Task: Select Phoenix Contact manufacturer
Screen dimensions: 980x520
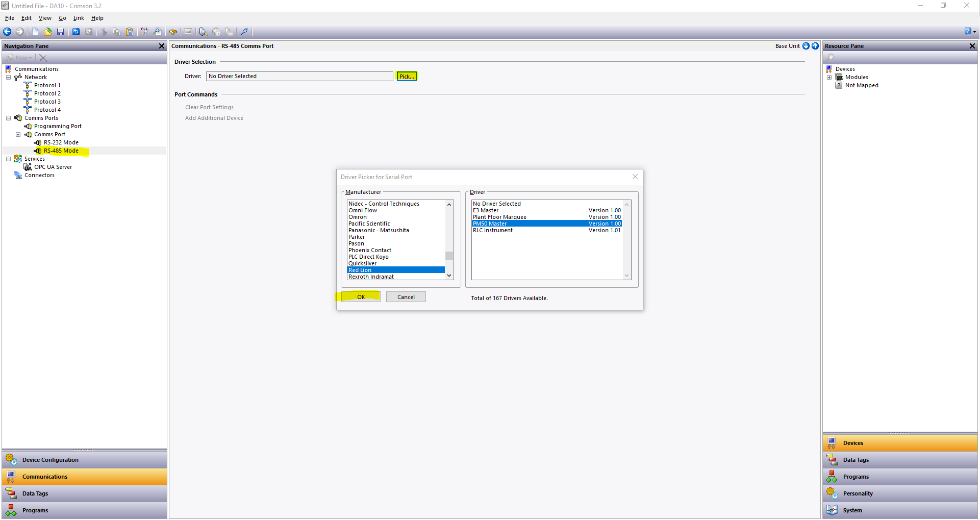Action: pyautogui.click(x=396, y=250)
